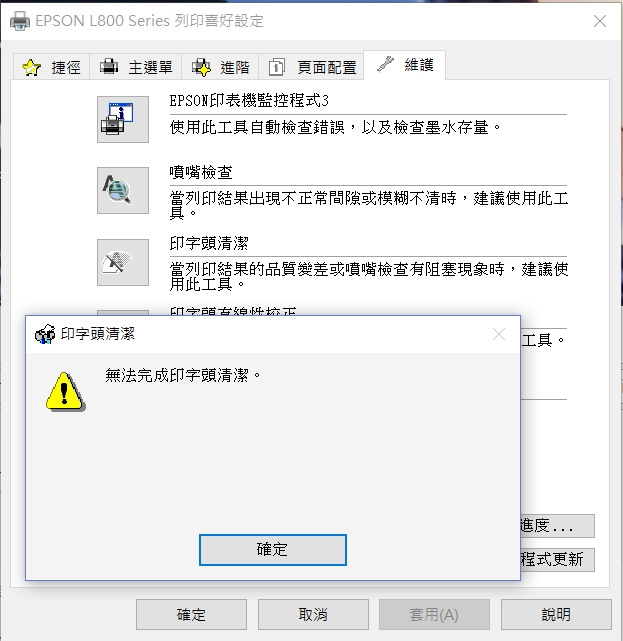Click 確定 at the bottom of preferences window
The height and width of the screenshot is (641, 623).
191,614
